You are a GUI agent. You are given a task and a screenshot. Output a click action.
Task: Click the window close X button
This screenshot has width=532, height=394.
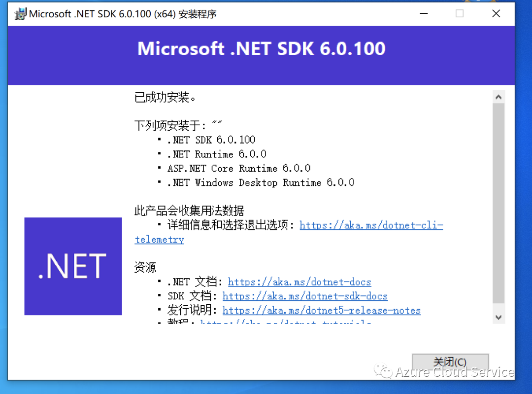496,14
